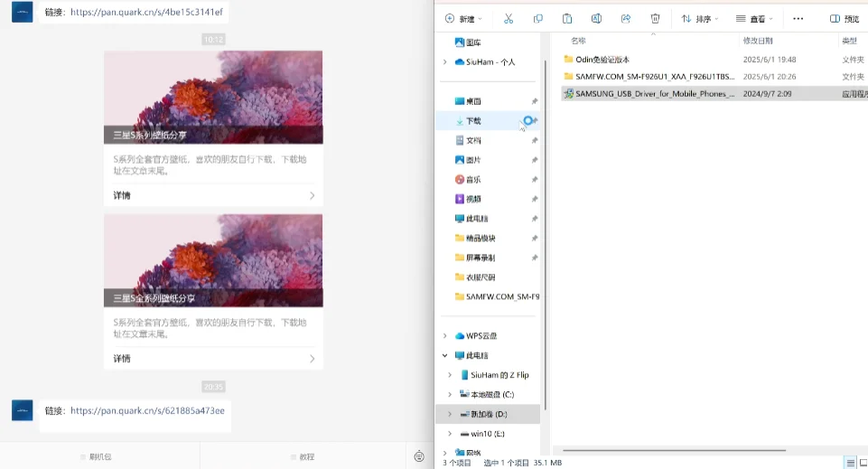Viewport: 868px width, 469px height.
Task: Collapse the 此电脑 tree node
Action: tap(444, 355)
